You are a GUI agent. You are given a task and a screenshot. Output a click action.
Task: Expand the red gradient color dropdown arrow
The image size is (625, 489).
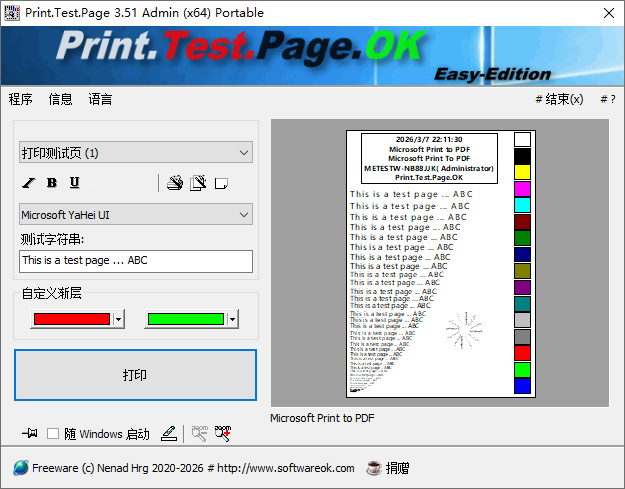(118, 319)
